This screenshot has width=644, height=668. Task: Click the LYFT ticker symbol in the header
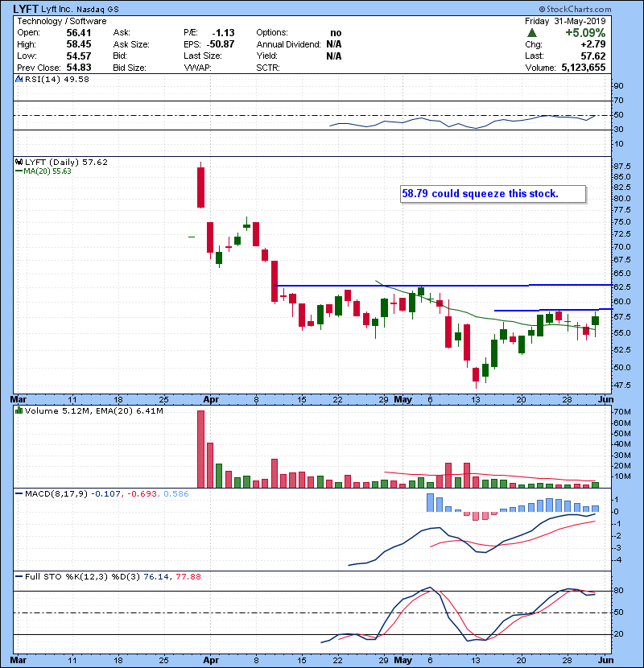pyautogui.click(x=26, y=9)
